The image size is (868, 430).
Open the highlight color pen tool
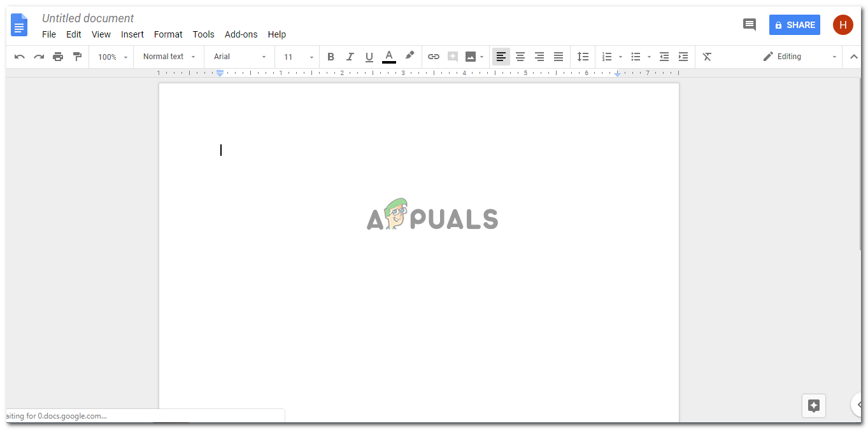click(409, 56)
